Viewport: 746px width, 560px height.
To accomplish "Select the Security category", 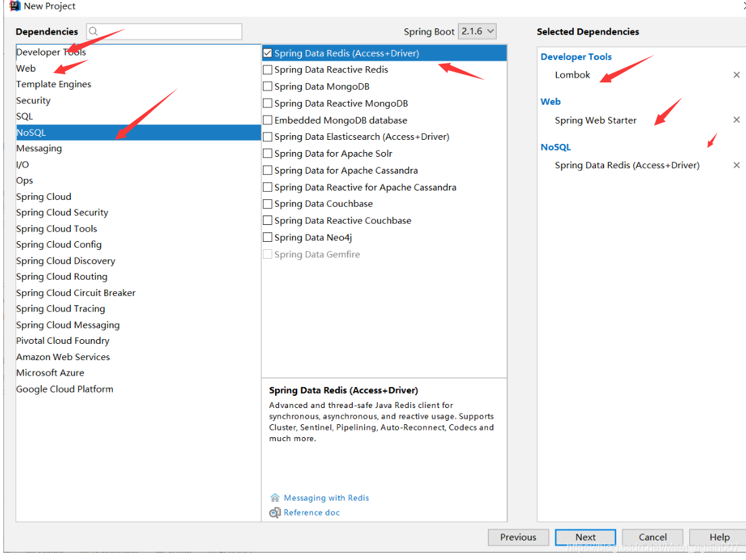I will click(x=33, y=101).
